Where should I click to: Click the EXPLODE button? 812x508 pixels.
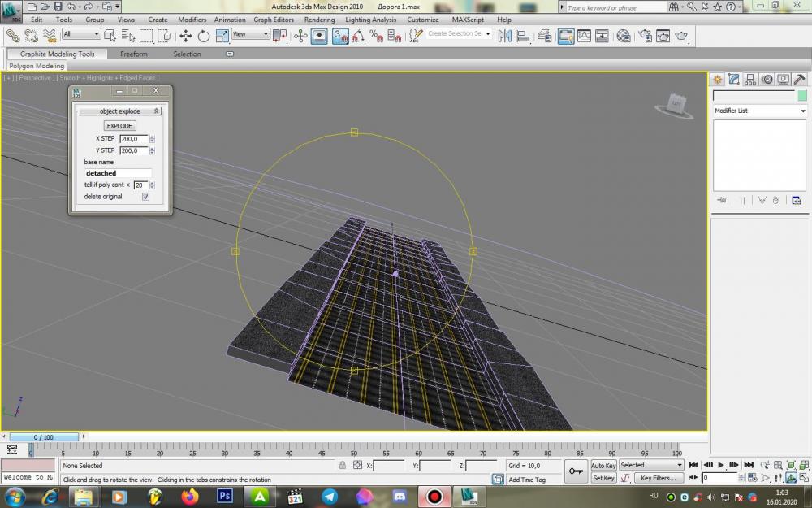[119, 126]
